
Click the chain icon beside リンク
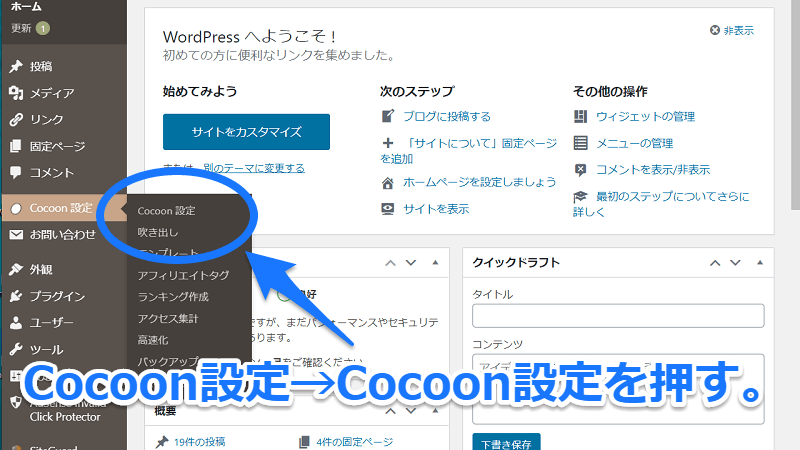coord(15,119)
